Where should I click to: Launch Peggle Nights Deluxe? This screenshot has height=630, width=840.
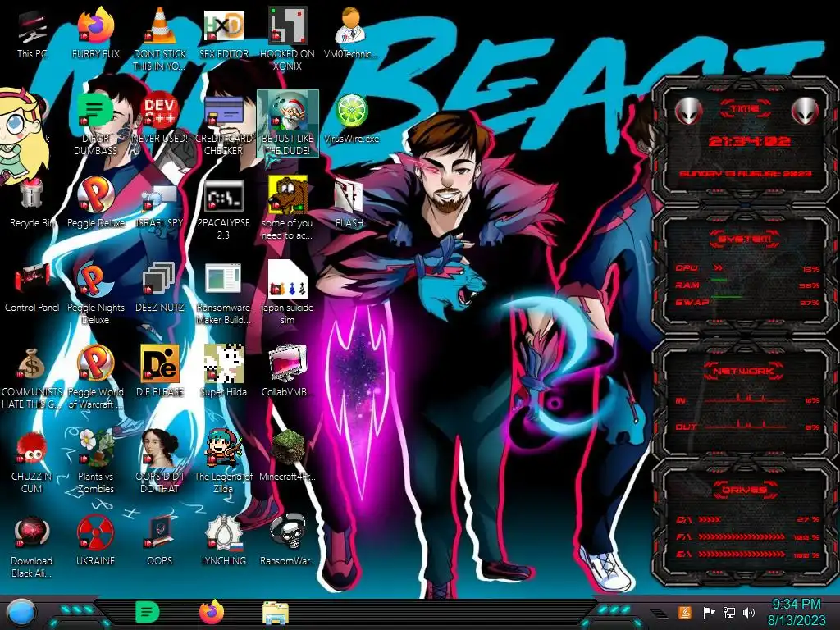click(95, 293)
